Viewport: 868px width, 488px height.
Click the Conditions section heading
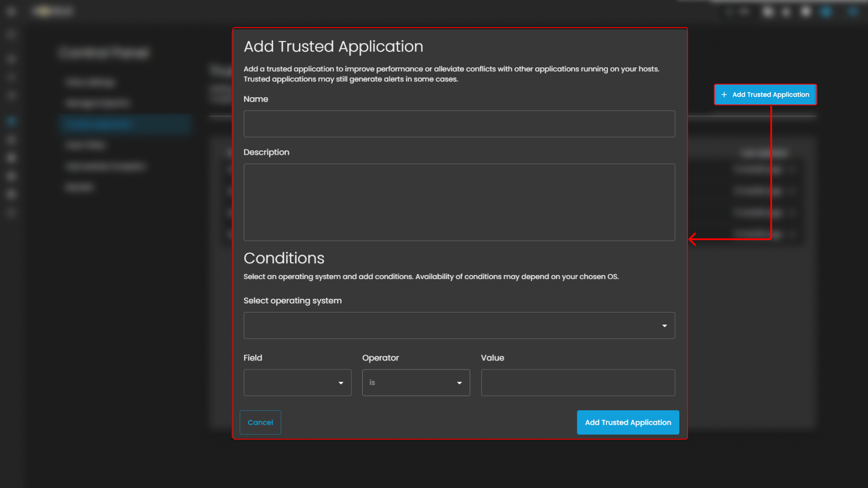pyautogui.click(x=284, y=258)
